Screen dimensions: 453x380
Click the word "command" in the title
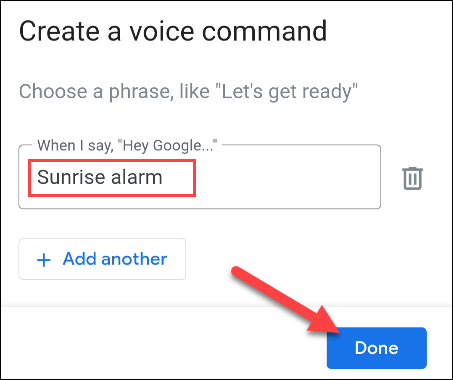pos(265,31)
